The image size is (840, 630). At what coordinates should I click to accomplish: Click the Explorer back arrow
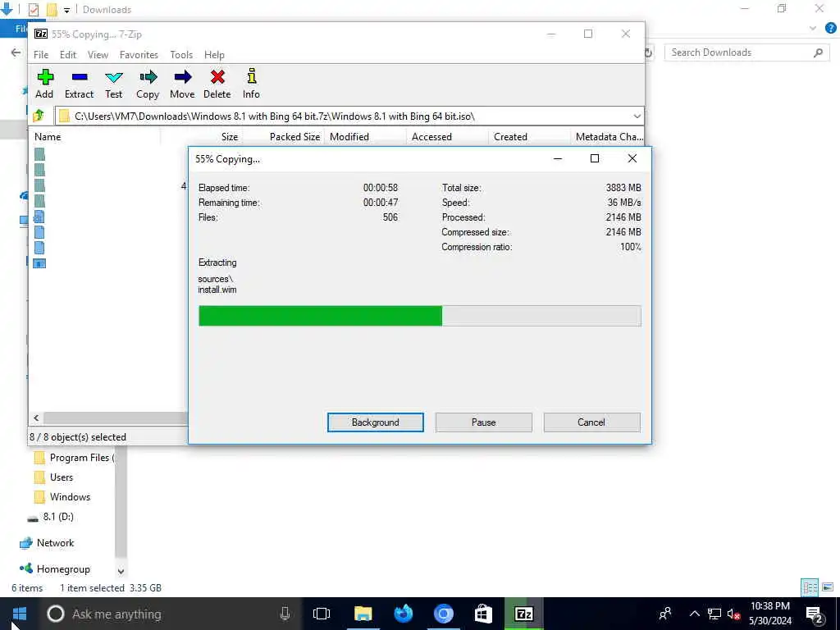(16, 52)
